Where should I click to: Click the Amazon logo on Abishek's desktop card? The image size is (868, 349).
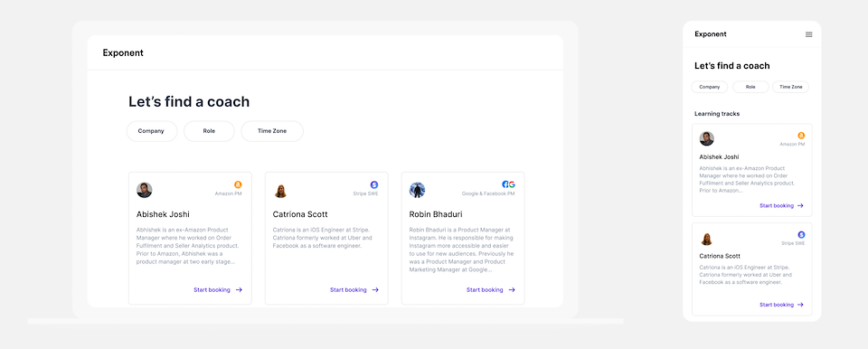pyautogui.click(x=238, y=184)
